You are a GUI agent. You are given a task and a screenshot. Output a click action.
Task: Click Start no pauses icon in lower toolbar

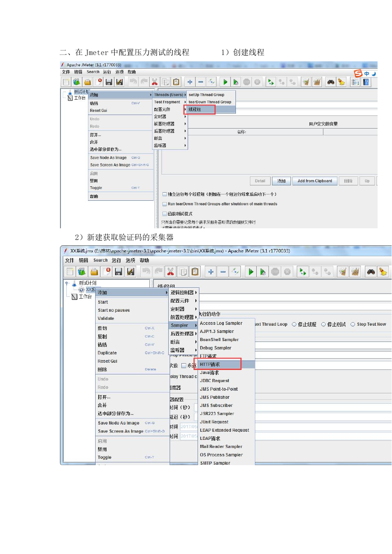tap(263, 272)
